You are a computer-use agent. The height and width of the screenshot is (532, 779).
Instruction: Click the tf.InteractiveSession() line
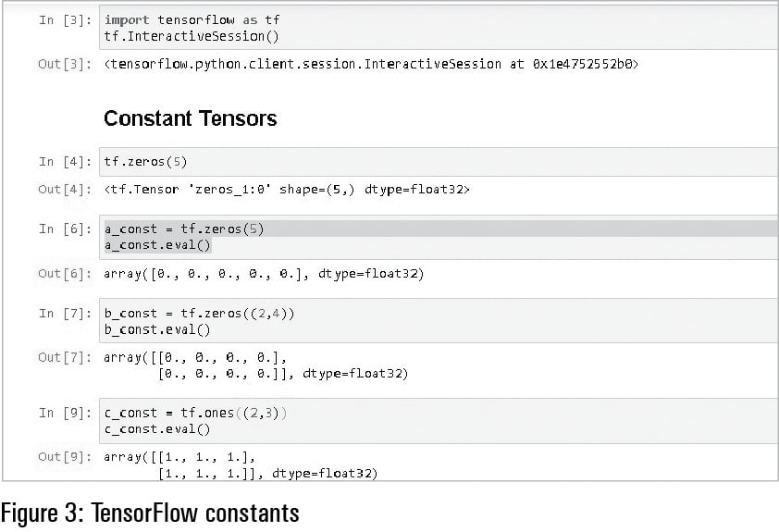click(x=192, y=37)
